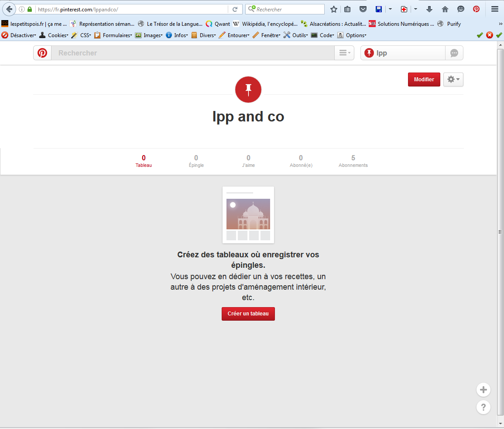Click the Pinterest Rechercher search field
Image resolution: width=504 pixels, height=429 pixels.
pos(192,53)
